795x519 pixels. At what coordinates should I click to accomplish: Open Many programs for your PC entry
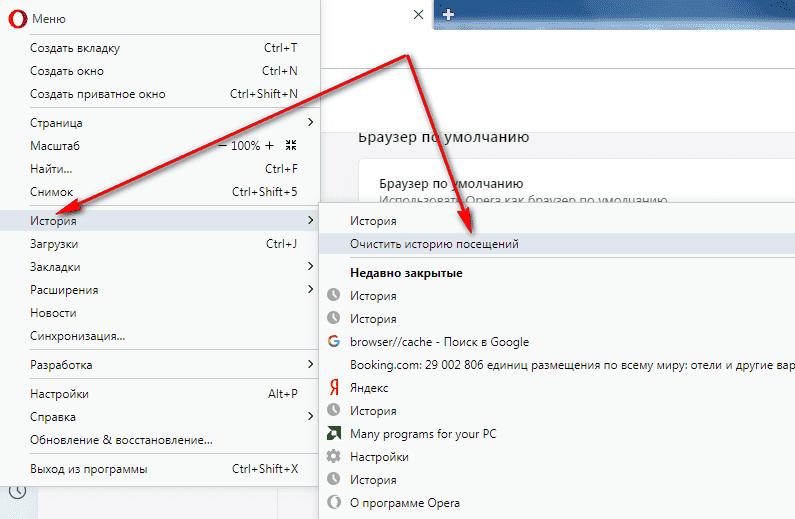[x=557, y=434]
